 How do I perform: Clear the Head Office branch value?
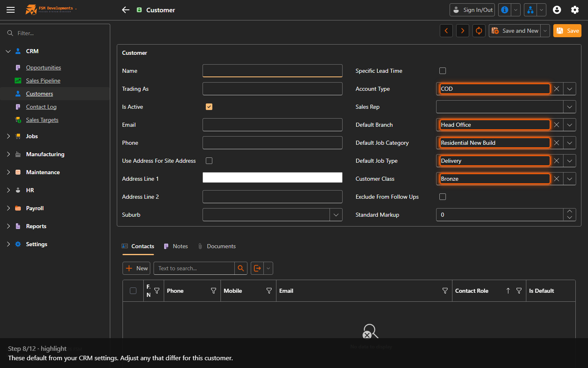[x=557, y=125]
